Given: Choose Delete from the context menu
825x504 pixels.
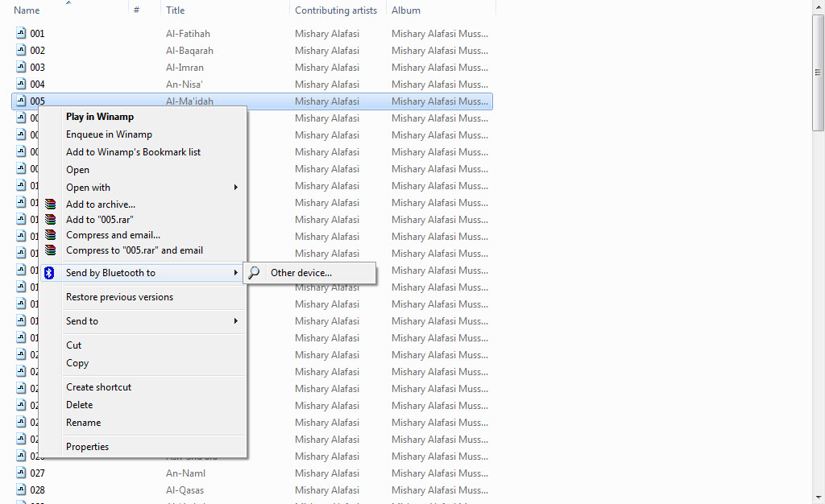Looking at the screenshot, I should 80,405.
